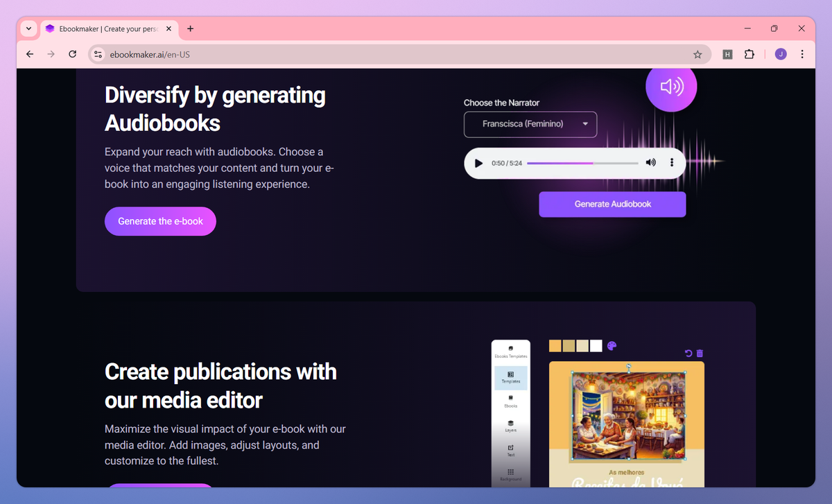Image resolution: width=832 pixels, height=504 pixels.
Task: Switch to the Templates tab
Action: pos(511,380)
